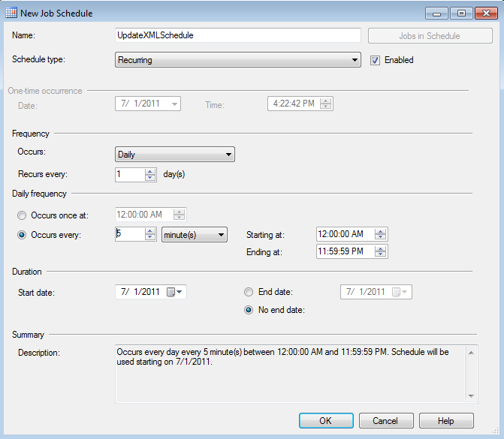Open the Occurs frequency dropdown
504x439 pixels.
pos(175,154)
